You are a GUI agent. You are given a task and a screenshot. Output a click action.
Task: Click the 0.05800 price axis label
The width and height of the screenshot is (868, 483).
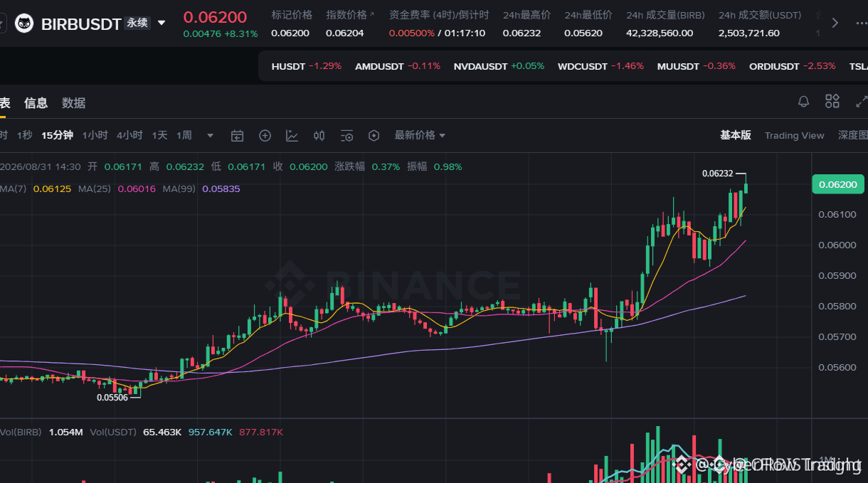coord(837,307)
